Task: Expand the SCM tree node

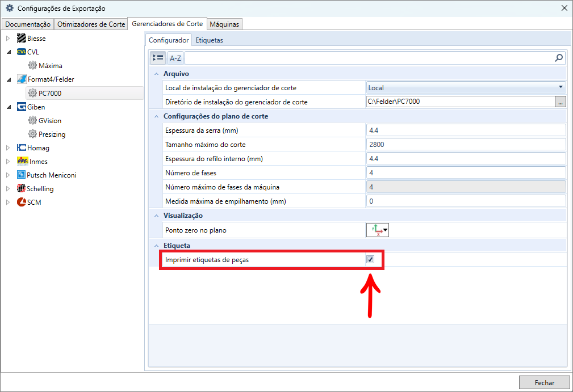Action: point(8,202)
